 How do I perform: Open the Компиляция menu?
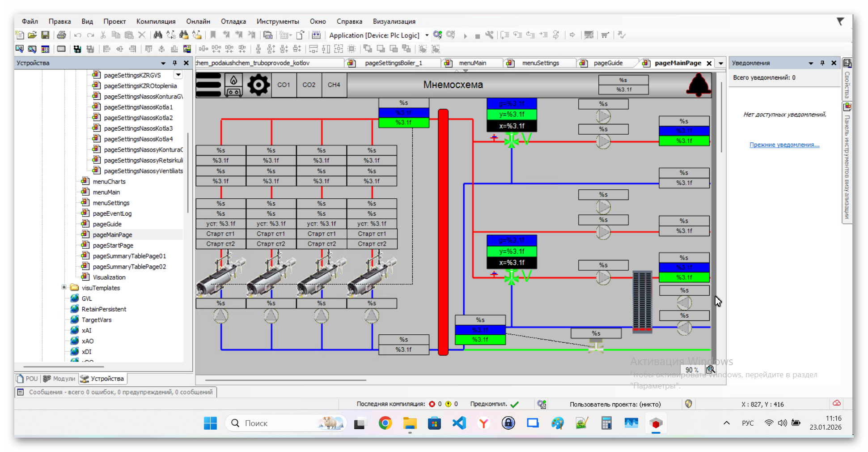pyautogui.click(x=156, y=21)
